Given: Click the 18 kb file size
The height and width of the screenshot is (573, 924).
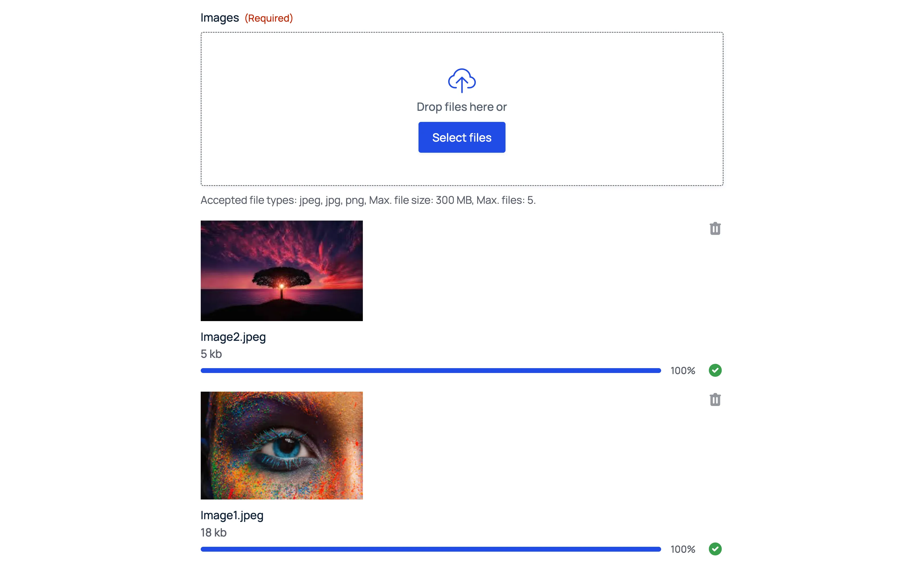Looking at the screenshot, I should 213,532.
